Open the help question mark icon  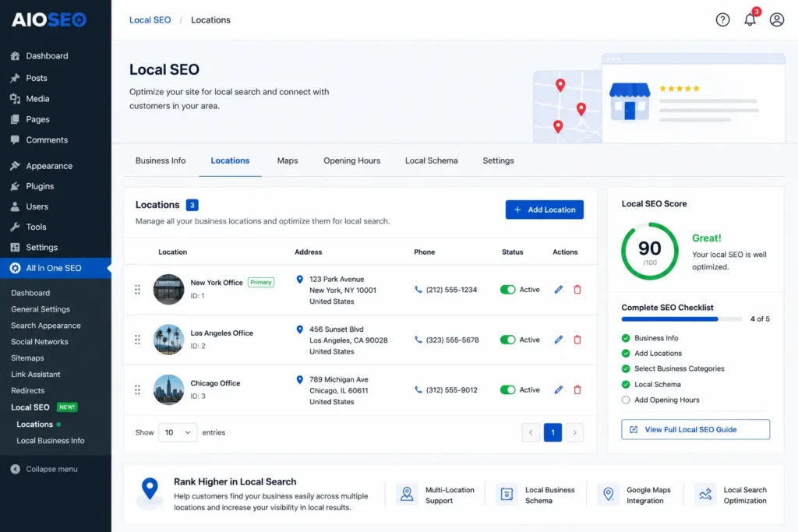click(x=722, y=19)
